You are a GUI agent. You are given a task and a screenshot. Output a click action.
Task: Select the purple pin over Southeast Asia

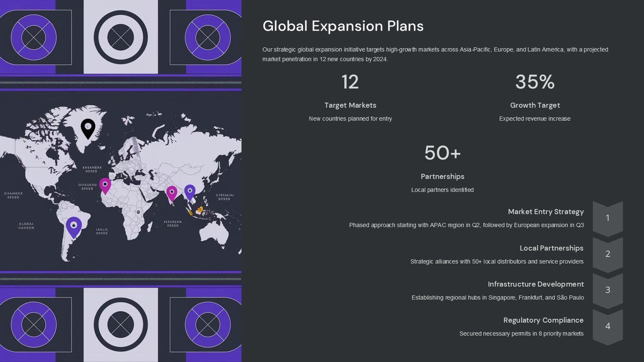coord(190,192)
